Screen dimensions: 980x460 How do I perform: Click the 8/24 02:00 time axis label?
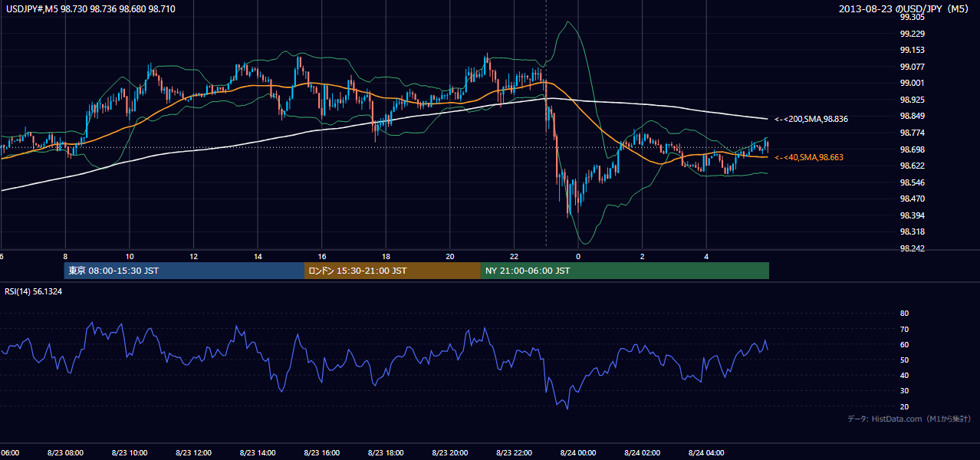pos(643,452)
